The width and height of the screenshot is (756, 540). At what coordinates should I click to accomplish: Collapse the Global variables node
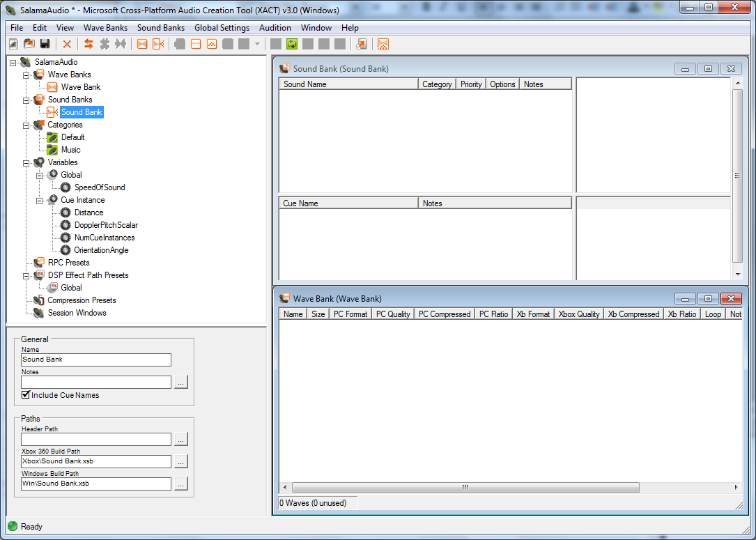[40, 175]
